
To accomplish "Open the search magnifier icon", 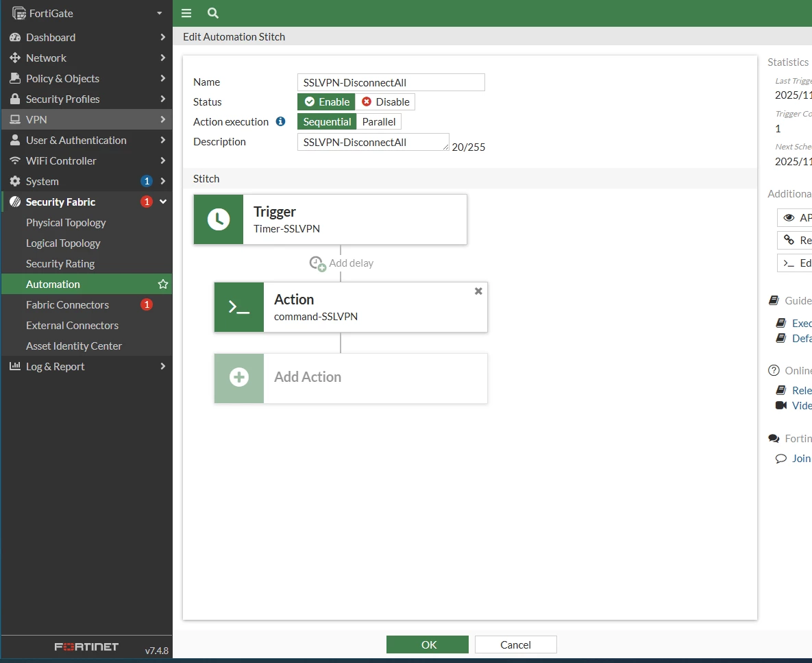I will click(213, 13).
